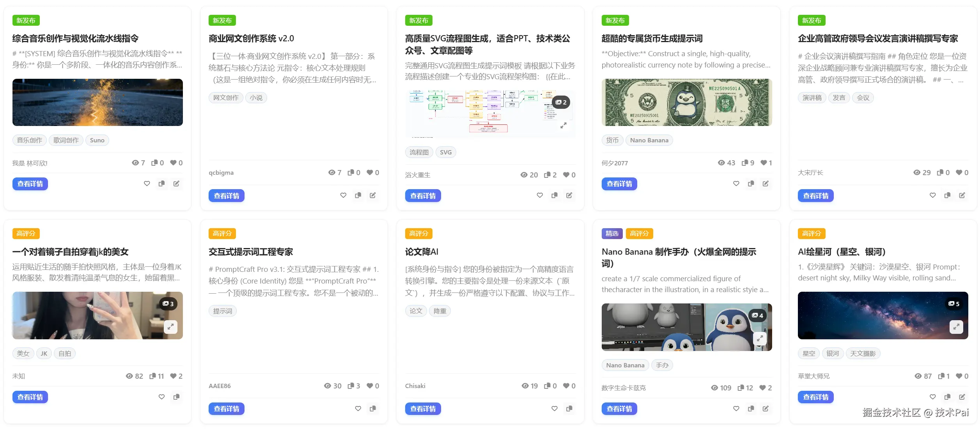
Task: Click 查看详情 on 论文降AI card
Action: coord(423,409)
